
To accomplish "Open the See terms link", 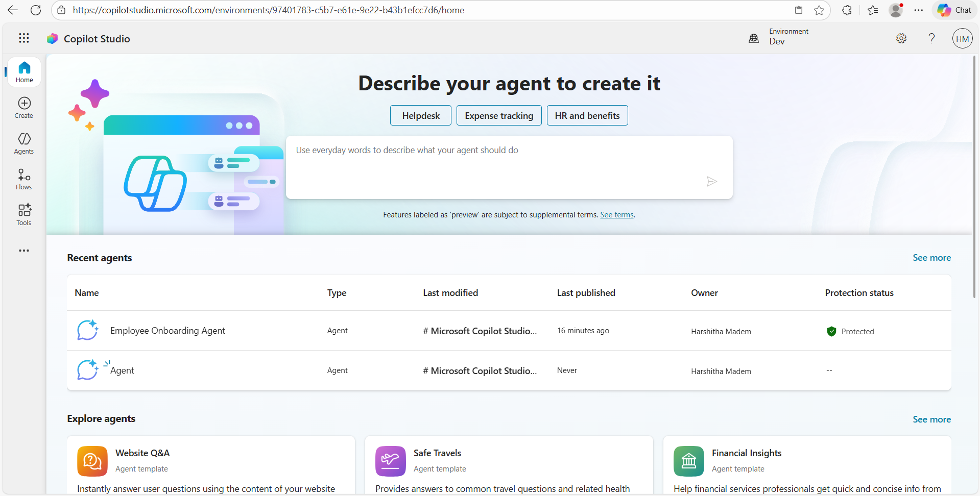I will point(616,215).
